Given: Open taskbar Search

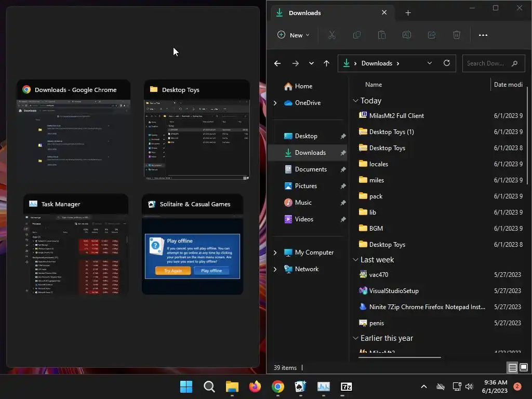Looking at the screenshot, I should (x=209, y=387).
